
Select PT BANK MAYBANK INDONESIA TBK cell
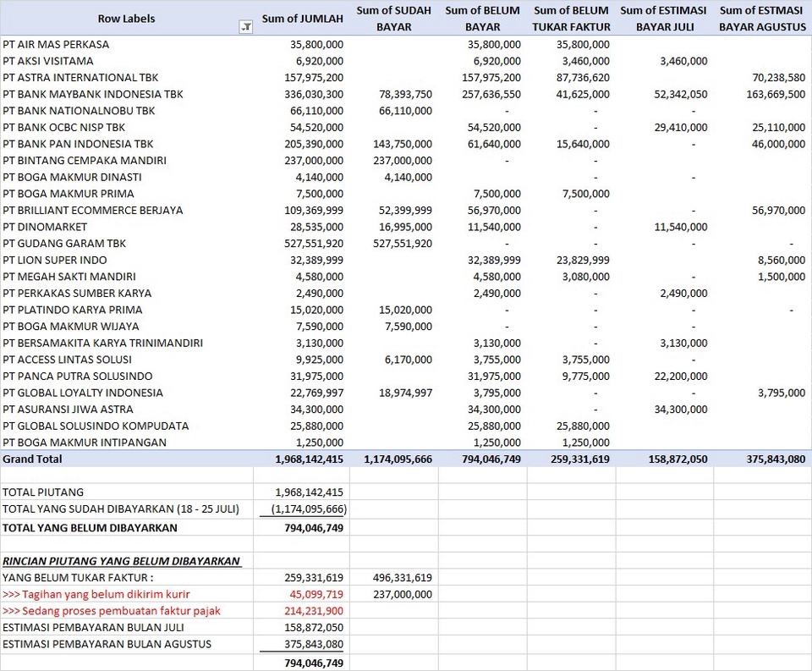coord(93,94)
